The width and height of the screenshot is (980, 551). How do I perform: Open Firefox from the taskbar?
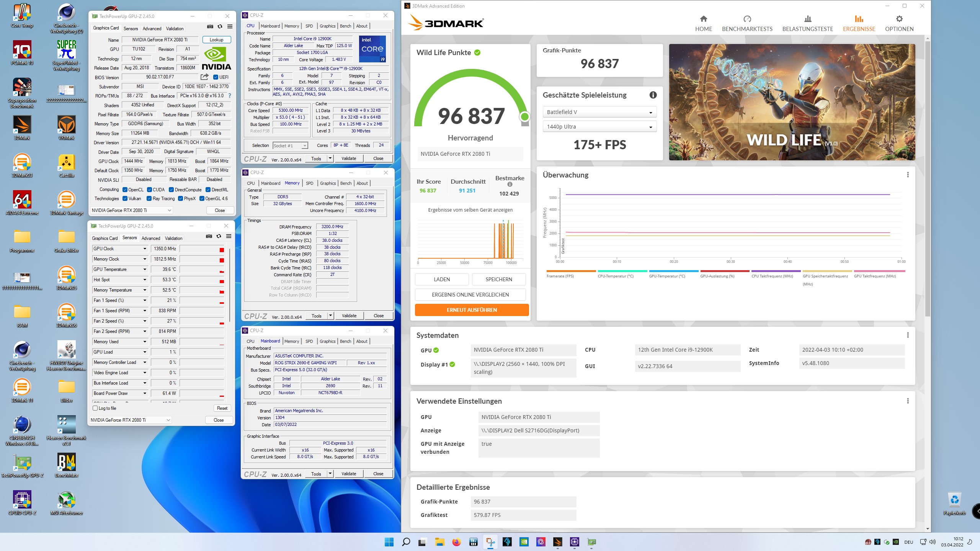pyautogui.click(x=456, y=542)
